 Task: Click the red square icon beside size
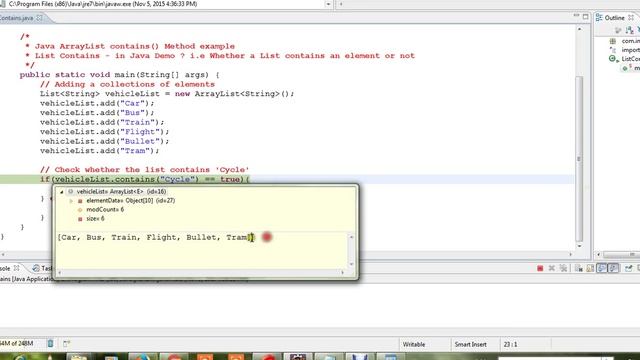80,219
